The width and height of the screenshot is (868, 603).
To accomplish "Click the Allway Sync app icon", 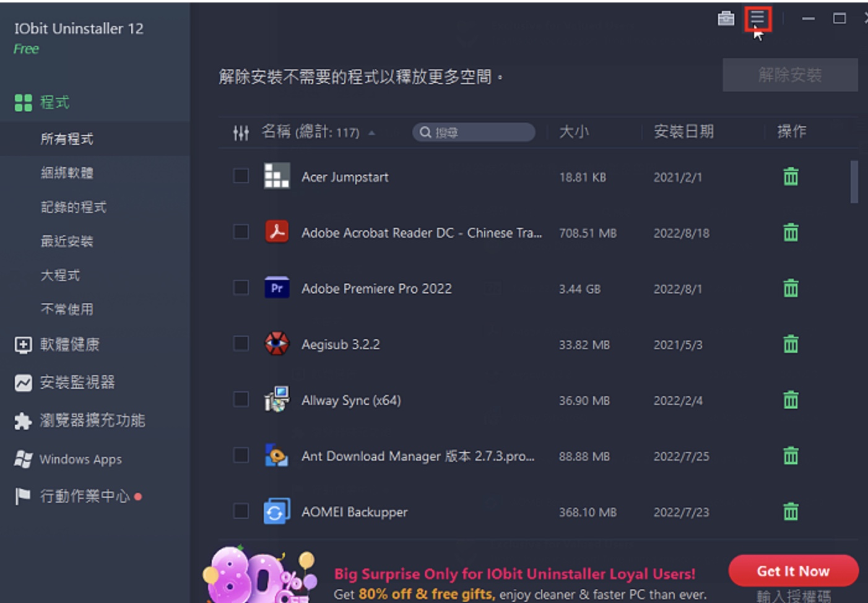I will pyautogui.click(x=277, y=399).
